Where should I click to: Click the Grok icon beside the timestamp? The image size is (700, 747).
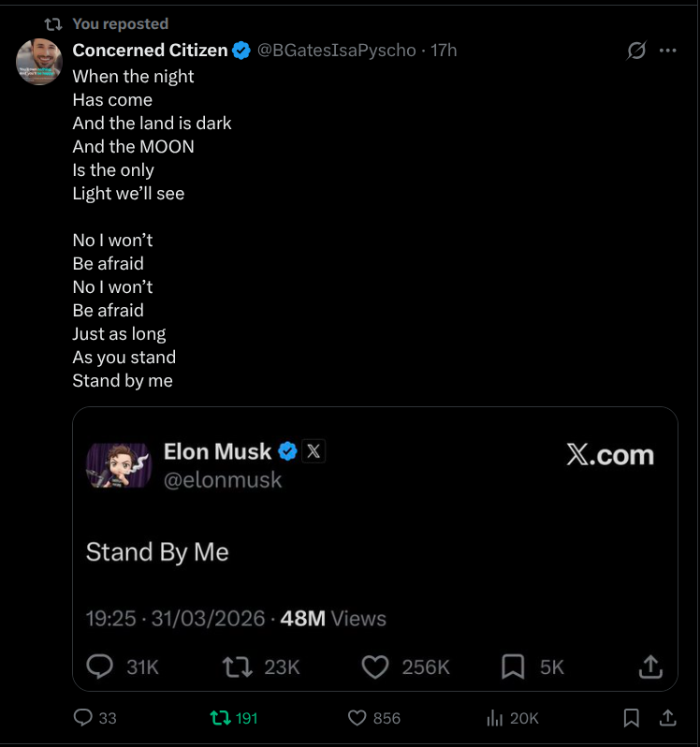[636, 51]
